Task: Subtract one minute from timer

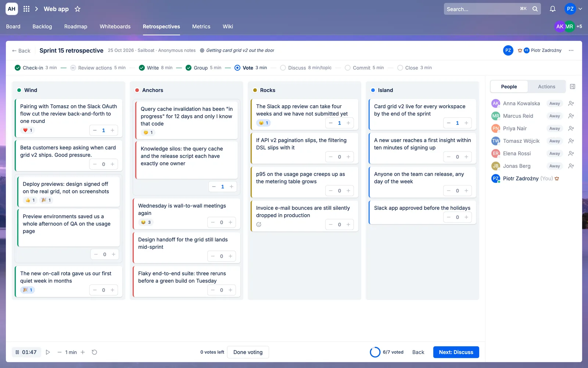Action: coord(60,352)
